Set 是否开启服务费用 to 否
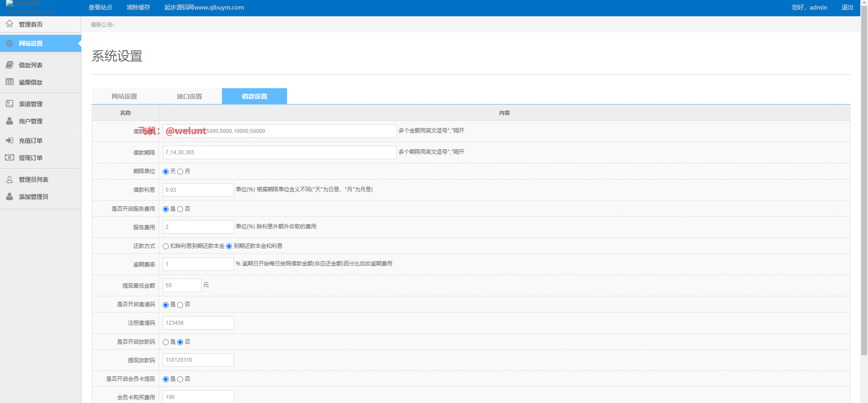Image resolution: width=868 pixels, height=403 pixels. [180, 209]
